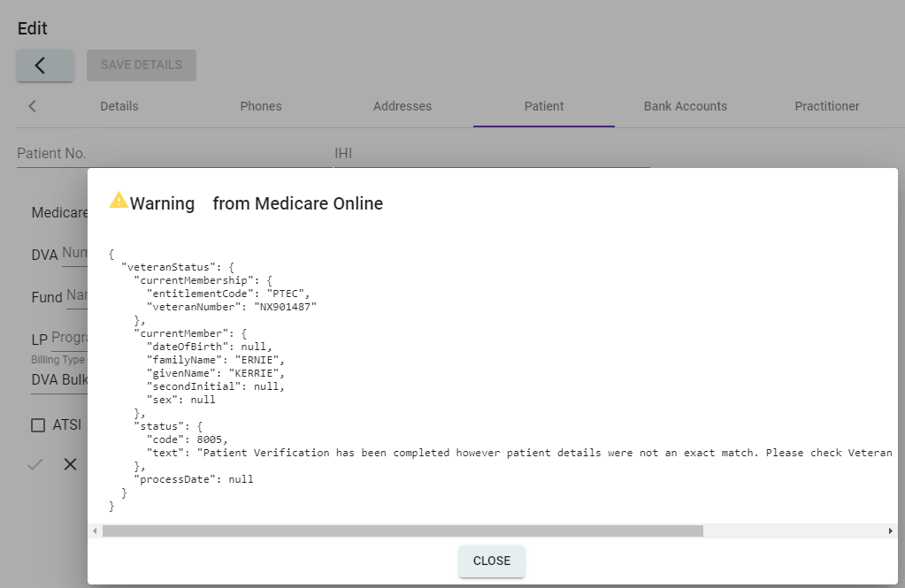The image size is (905, 588).
Task: Click the horizontal scrollbar thumb in the dialog
Action: (x=403, y=531)
